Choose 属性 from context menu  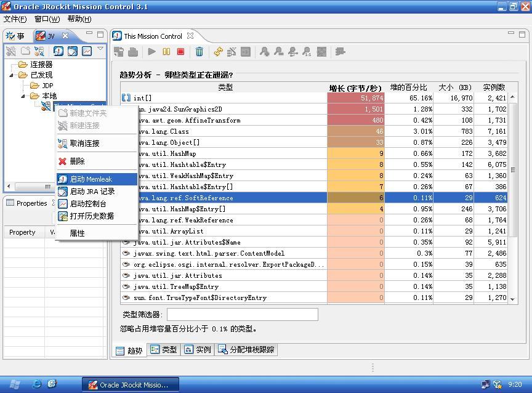point(97,233)
